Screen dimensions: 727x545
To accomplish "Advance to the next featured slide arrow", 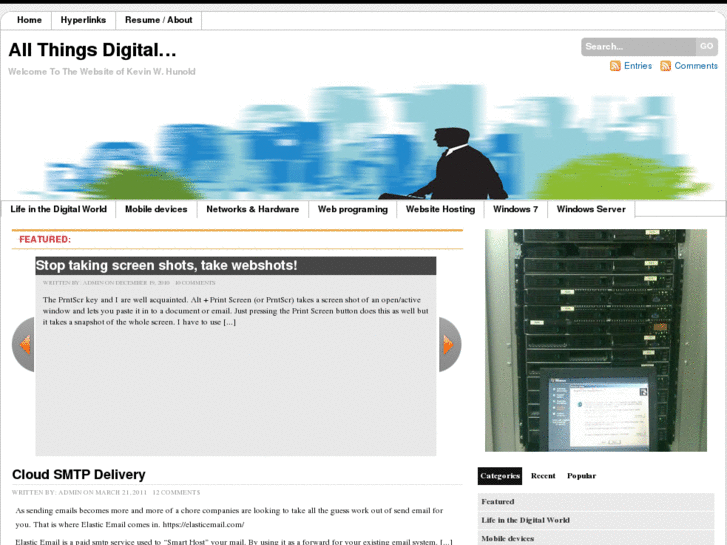I will (450, 345).
